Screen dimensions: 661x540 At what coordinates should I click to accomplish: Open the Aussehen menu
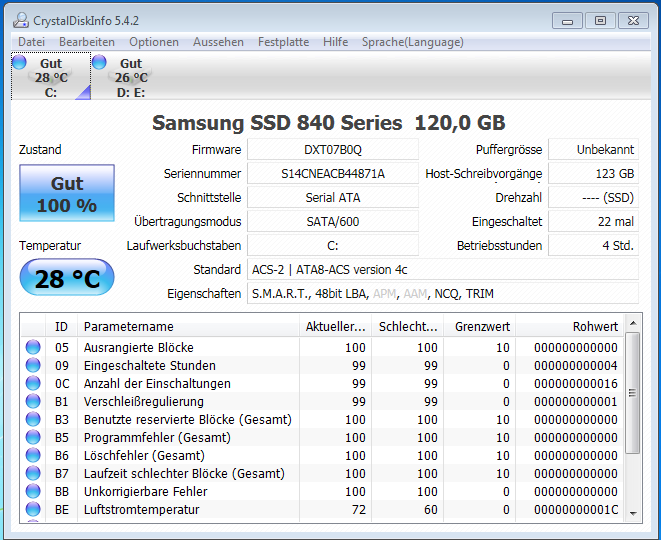click(218, 42)
